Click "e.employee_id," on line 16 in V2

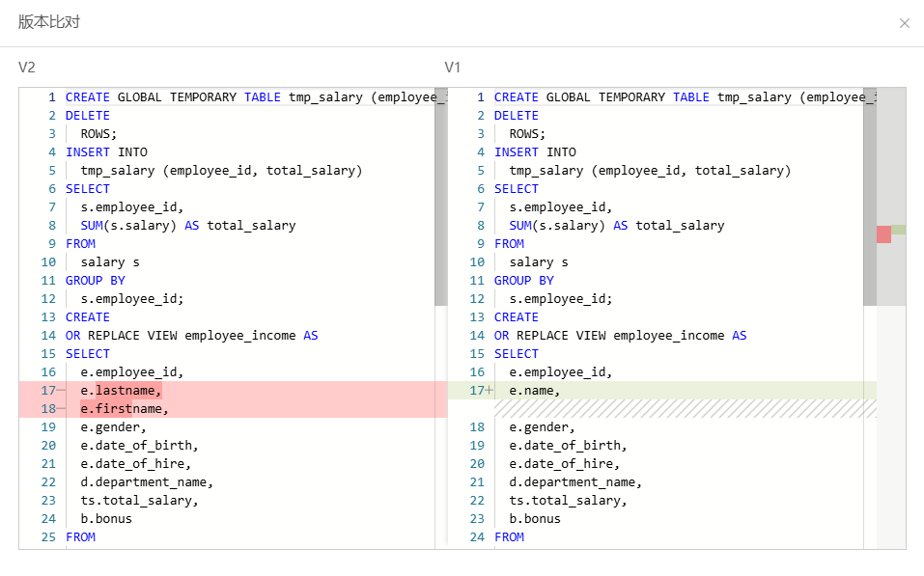coord(132,372)
